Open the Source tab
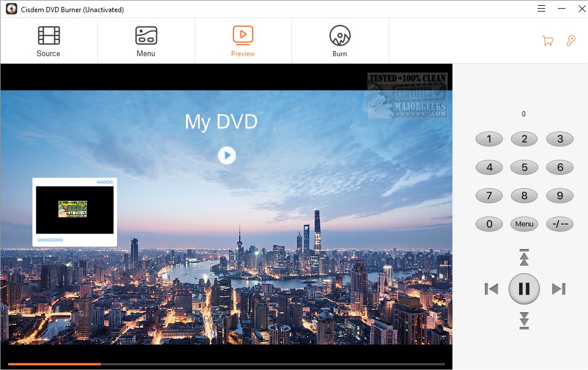 [49, 41]
